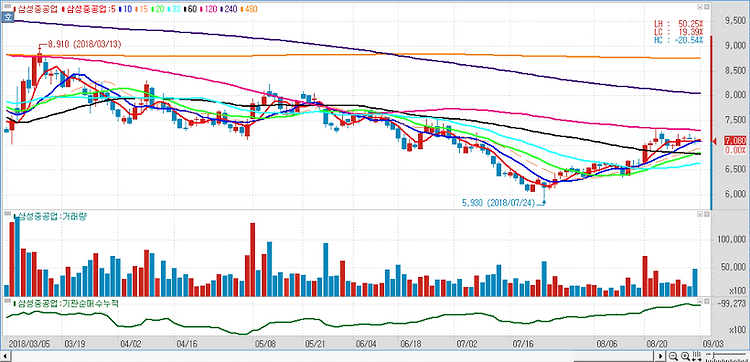Click the horizontal scrollbar left arrow
This screenshot has height=362, width=750.
(x=5, y=356)
